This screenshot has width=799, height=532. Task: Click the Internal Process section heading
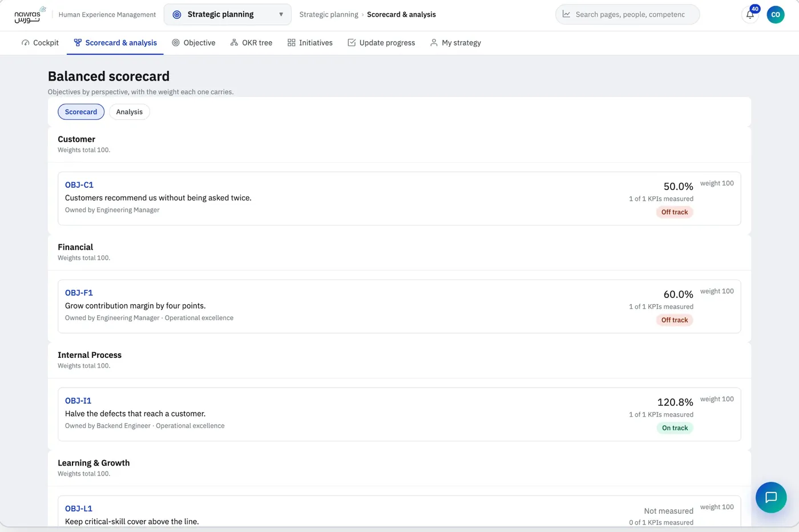[90, 355]
